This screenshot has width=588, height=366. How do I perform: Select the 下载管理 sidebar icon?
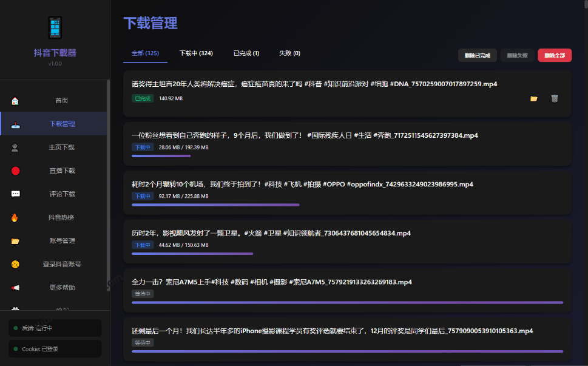[x=15, y=123]
